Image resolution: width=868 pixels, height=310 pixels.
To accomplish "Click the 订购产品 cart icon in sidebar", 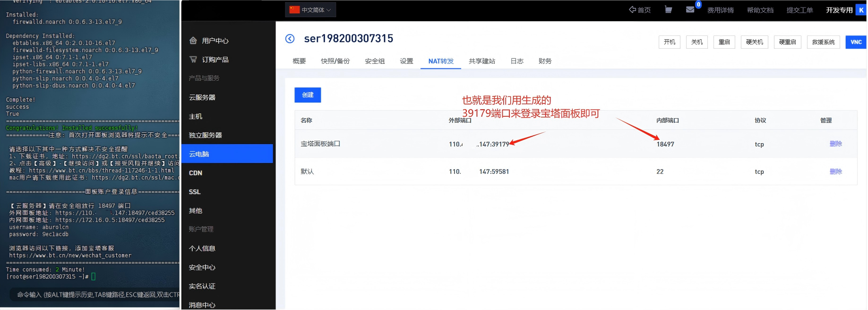I will [x=193, y=60].
